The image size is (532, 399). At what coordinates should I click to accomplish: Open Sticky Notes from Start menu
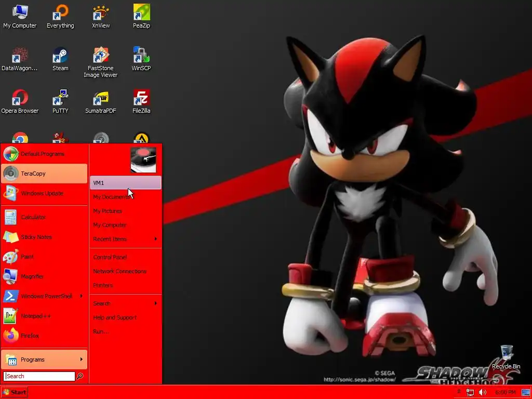(x=44, y=237)
